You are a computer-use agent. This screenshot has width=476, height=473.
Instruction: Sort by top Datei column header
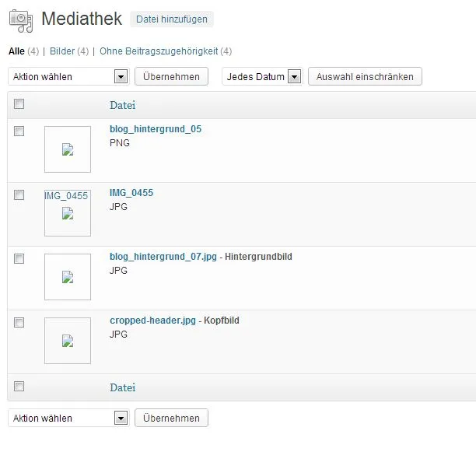click(x=123, y=105)
